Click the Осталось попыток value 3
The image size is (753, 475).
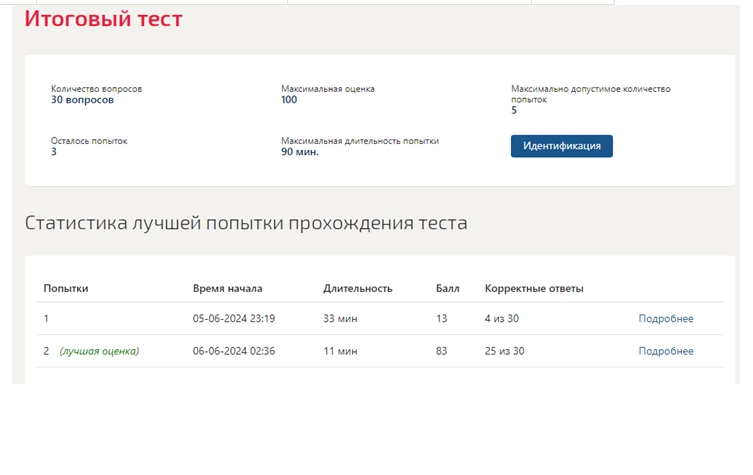point(54,152)
